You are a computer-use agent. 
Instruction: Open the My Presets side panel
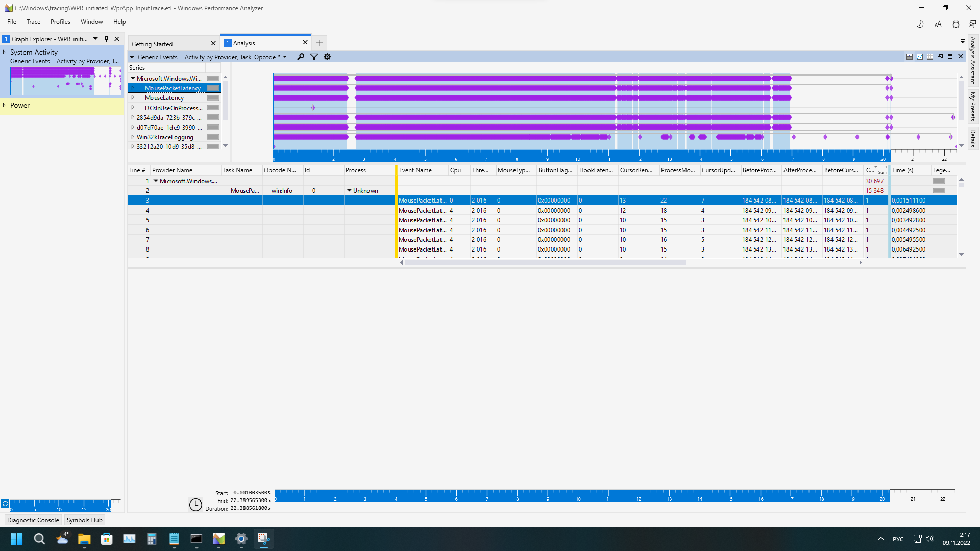[x=973, y=106]
